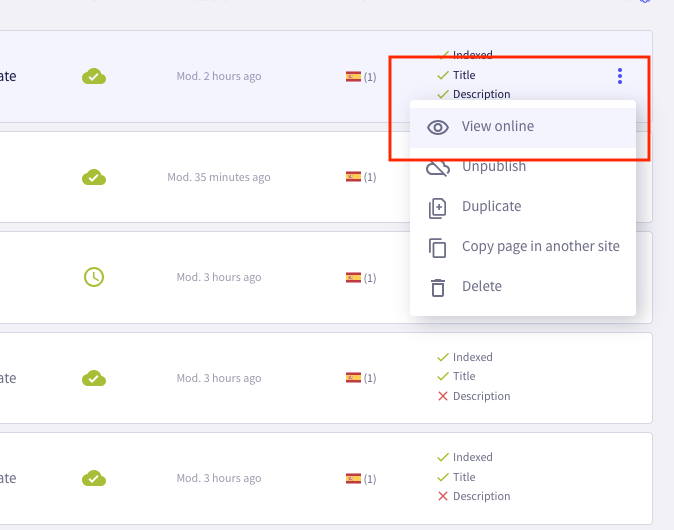Click the 'Mod. 35 minutes ago' timestamp
Image resolution: width=674 pixels, height=530 pixels.
[x=218, y=177]
